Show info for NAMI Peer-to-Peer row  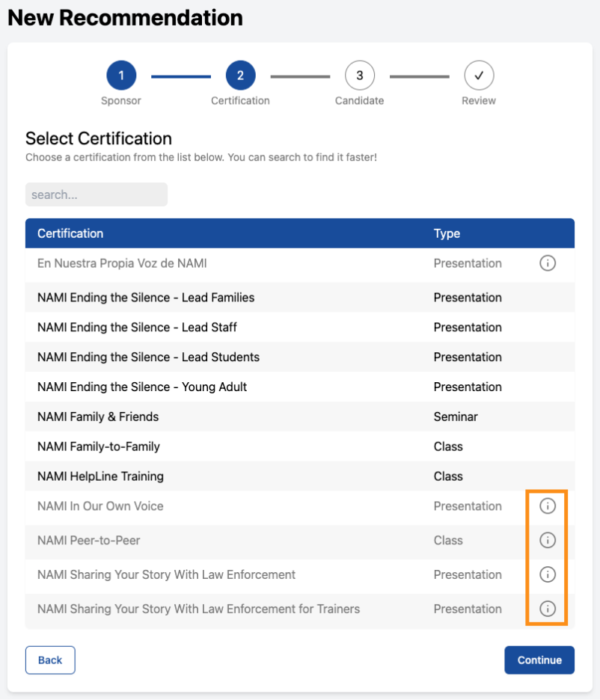548,540
